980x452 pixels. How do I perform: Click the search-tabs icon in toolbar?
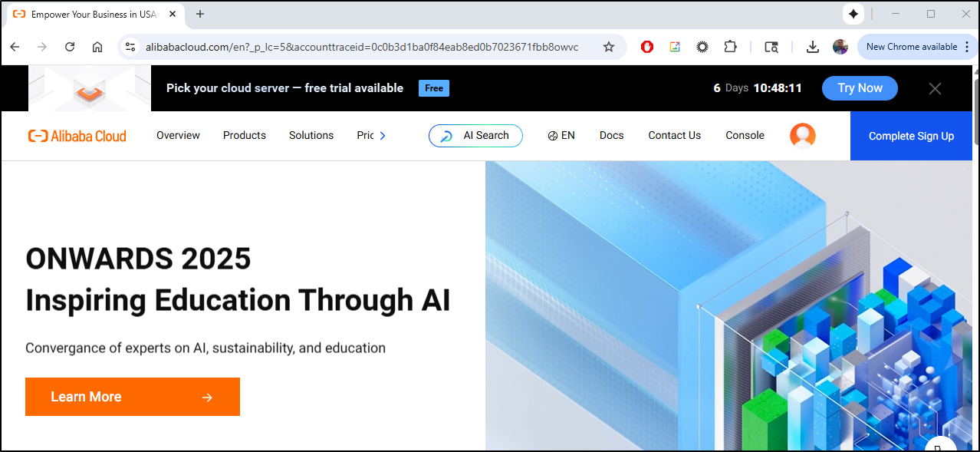[x=771, y=47]
